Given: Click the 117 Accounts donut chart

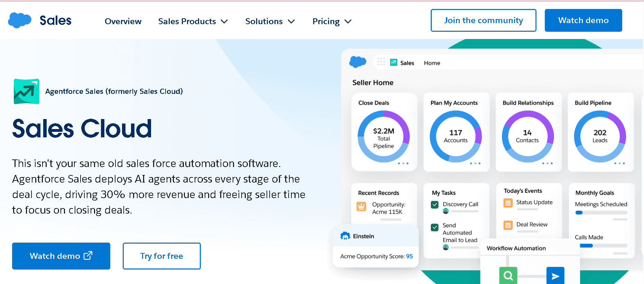Looking at the screenshot, I should click(x=456, y=136).
